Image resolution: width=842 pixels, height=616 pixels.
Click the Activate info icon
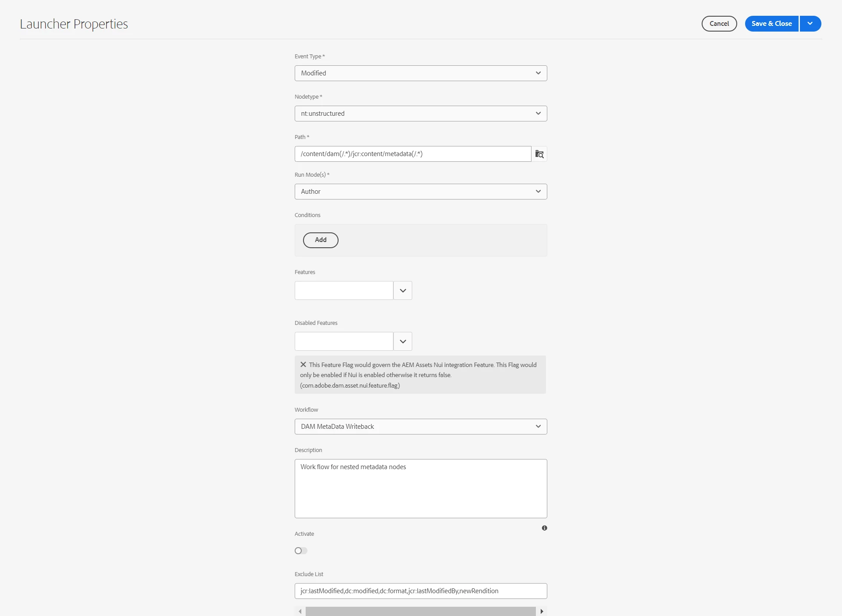pos(544,528)
